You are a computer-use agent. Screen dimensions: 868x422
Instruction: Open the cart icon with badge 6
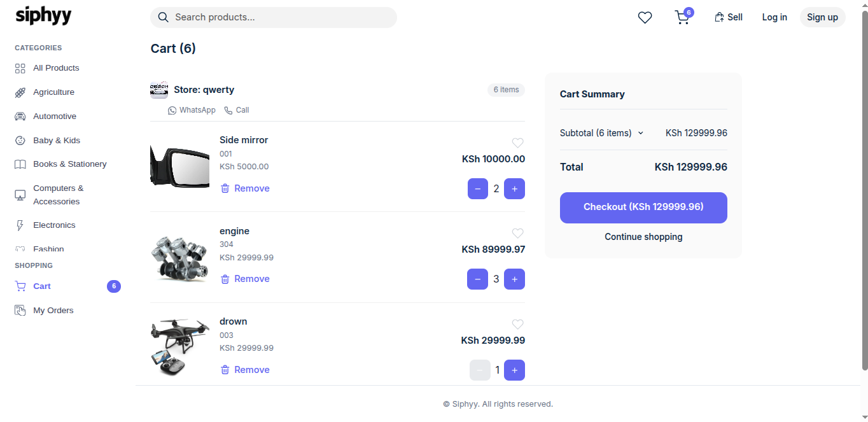tap(683, 17)
